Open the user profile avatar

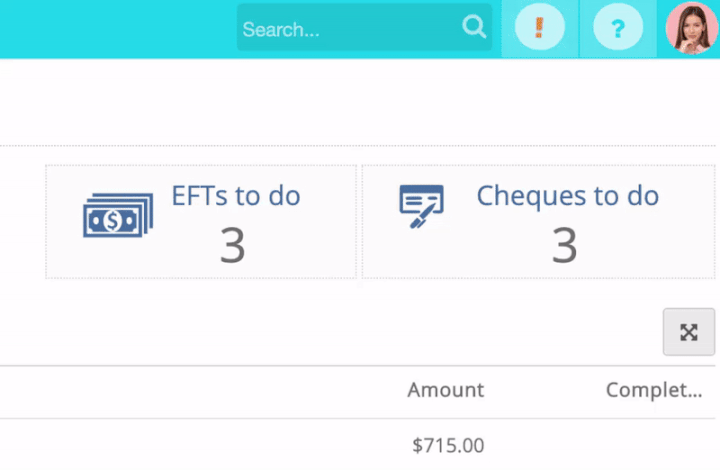(692, 28)
